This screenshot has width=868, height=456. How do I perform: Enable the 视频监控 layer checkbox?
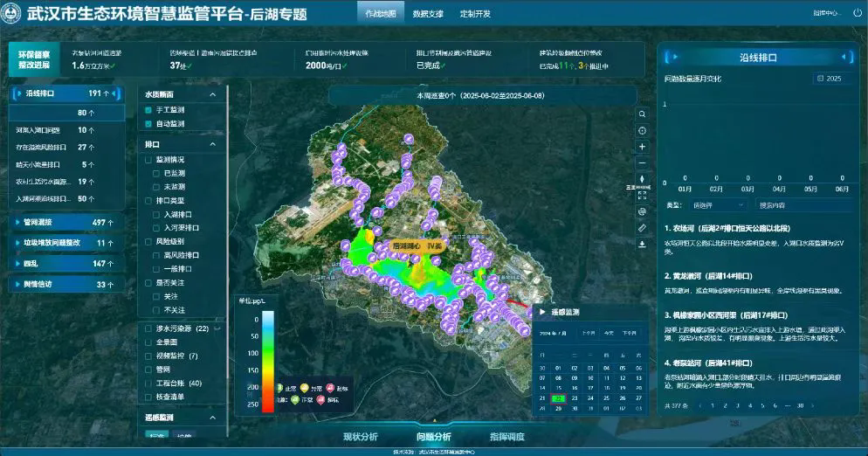point(148,356)
